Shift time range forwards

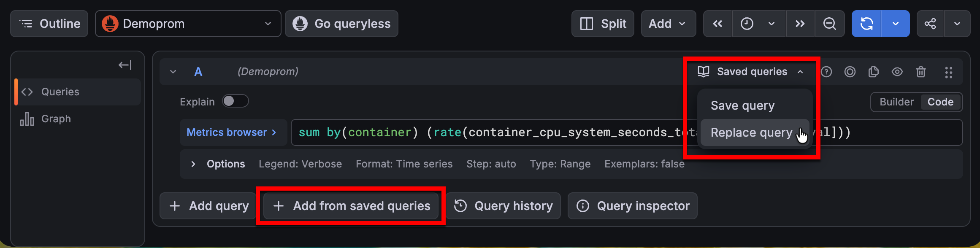point(800,24)
